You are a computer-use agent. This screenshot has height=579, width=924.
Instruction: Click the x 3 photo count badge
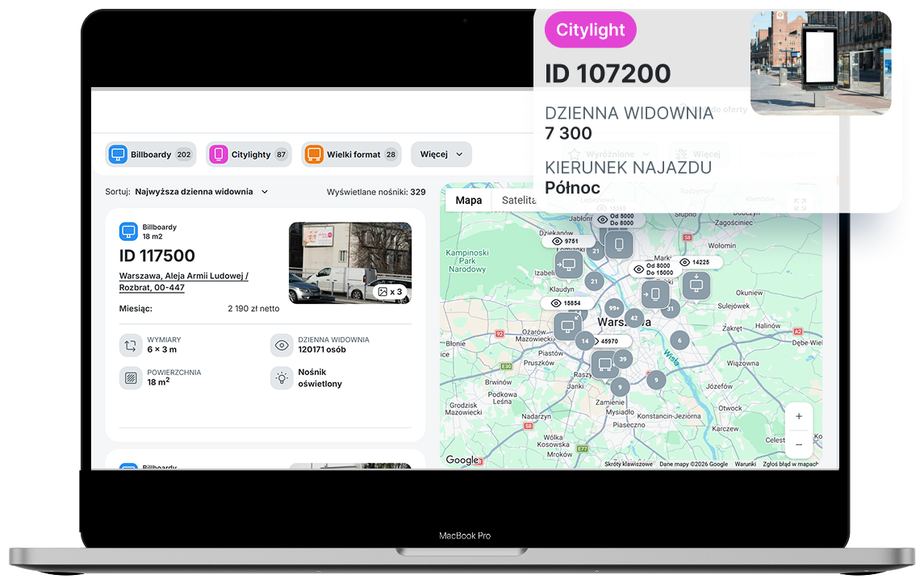tap(390, 292)
